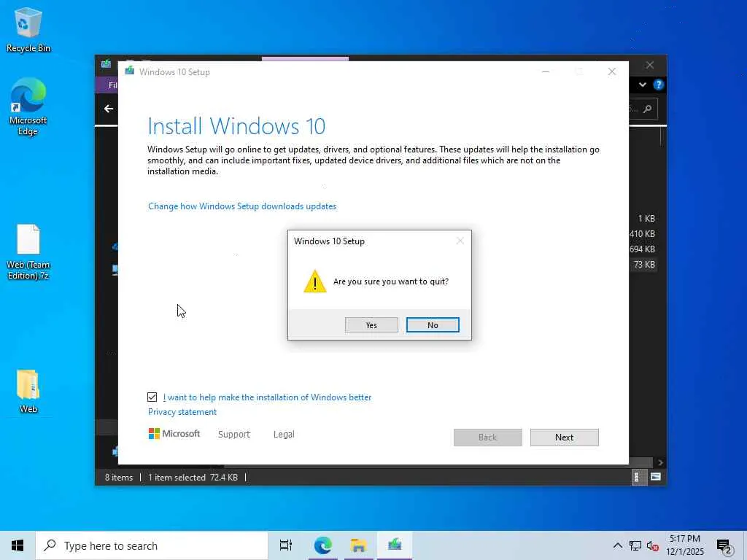Choose No in the quit dialog
Screen dimensions: 747x560
click(433, 324)
